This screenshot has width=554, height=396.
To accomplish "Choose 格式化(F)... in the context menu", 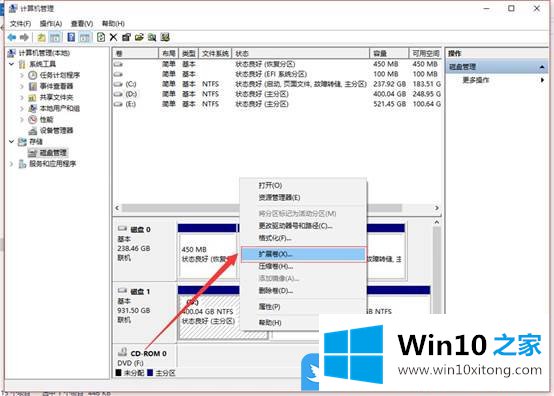I will click(303, 238).
